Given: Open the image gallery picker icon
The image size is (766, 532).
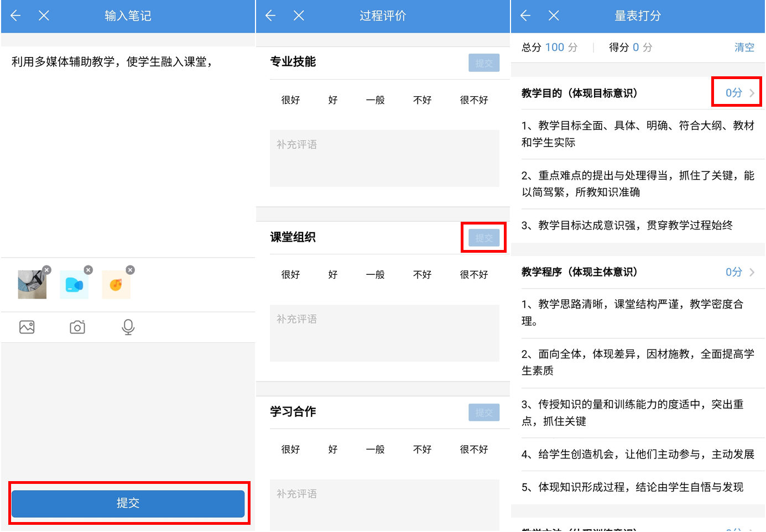Looking at the screenshot, I should [x=27, y=327].
